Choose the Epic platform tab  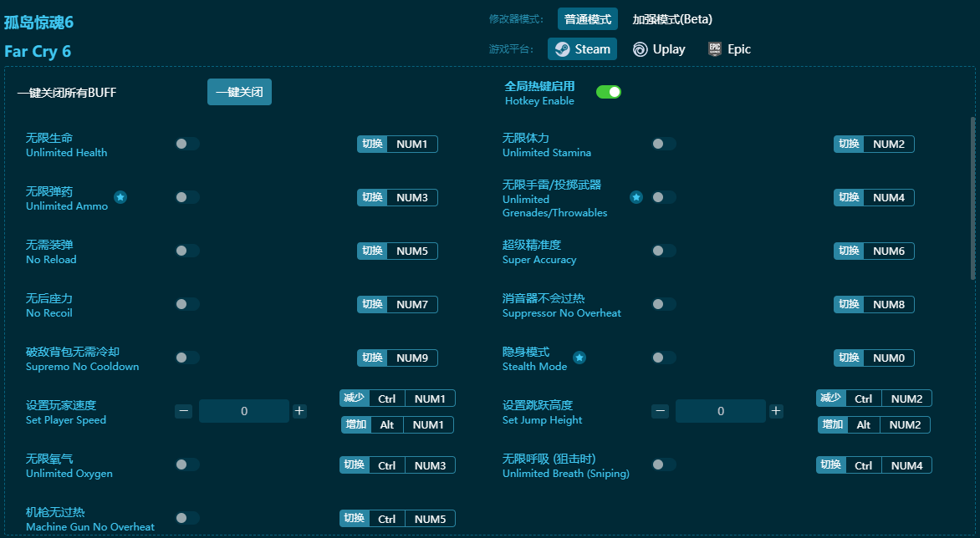[x=729, y=49]
